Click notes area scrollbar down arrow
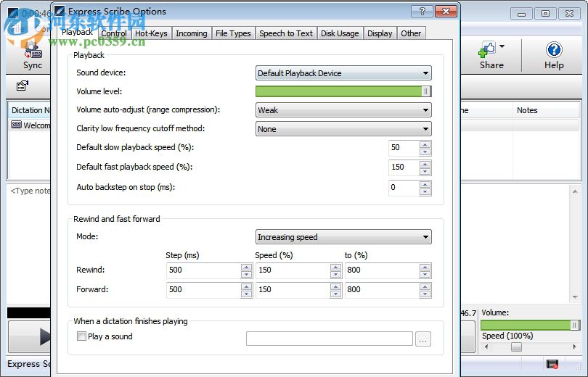 (x=575, y=297)
